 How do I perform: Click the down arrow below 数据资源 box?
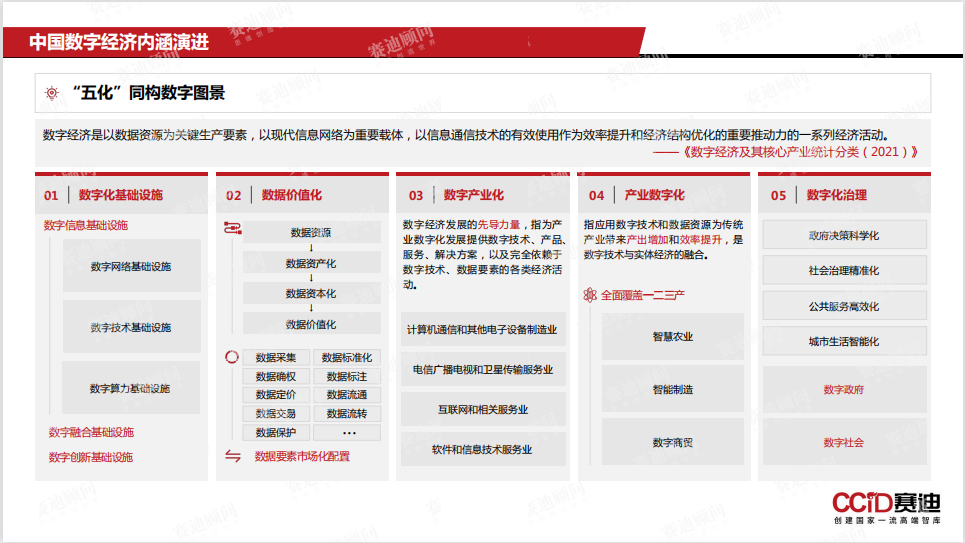[x=311, y=248]
